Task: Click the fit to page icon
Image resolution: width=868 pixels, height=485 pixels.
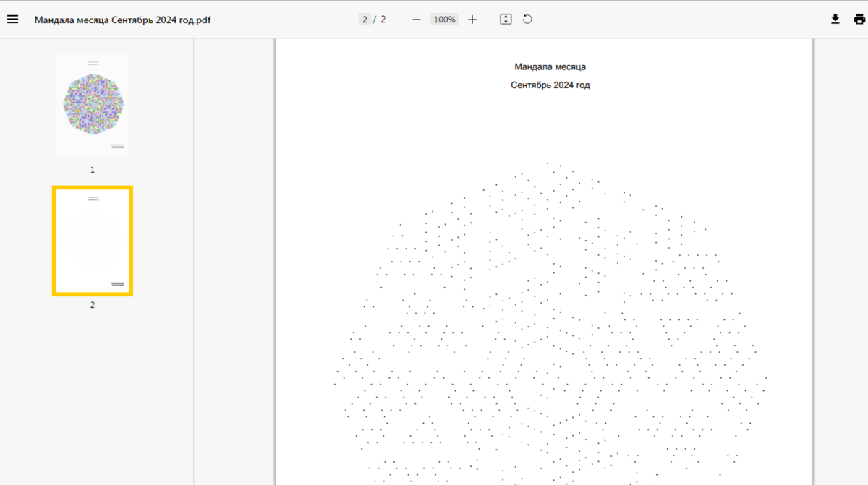Action: pyautogui.click(x=506, y=20)
